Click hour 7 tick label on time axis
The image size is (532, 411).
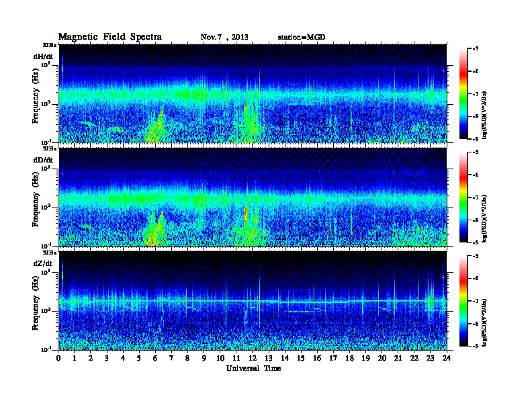[172, 359]
